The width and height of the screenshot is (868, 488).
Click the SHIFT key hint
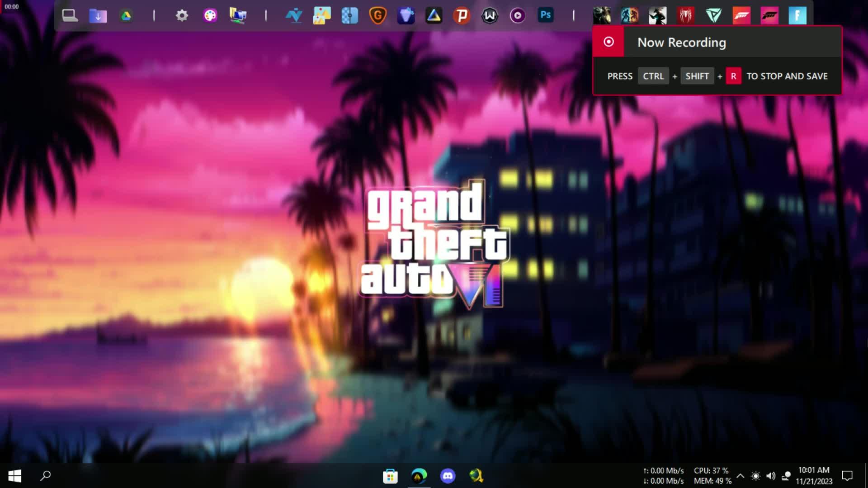coord(697,76)
